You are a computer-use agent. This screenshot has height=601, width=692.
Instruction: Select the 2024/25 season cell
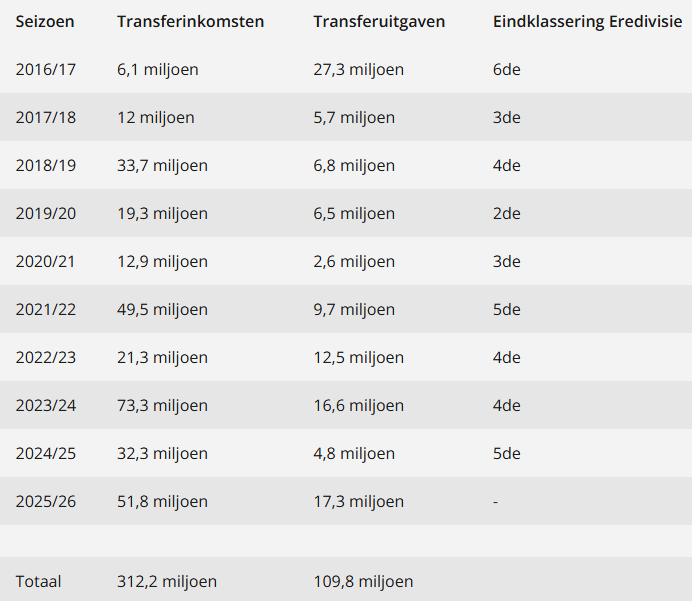pos(45,454)
